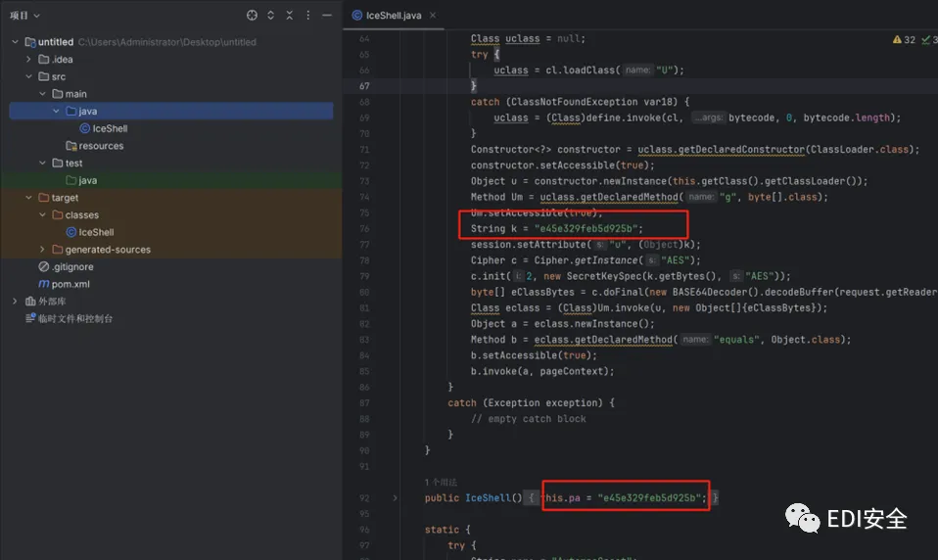Click 'Object a = eclass.newInstance();' line
Viewport: 938px width, 560px height.
(x=562, y=324)
